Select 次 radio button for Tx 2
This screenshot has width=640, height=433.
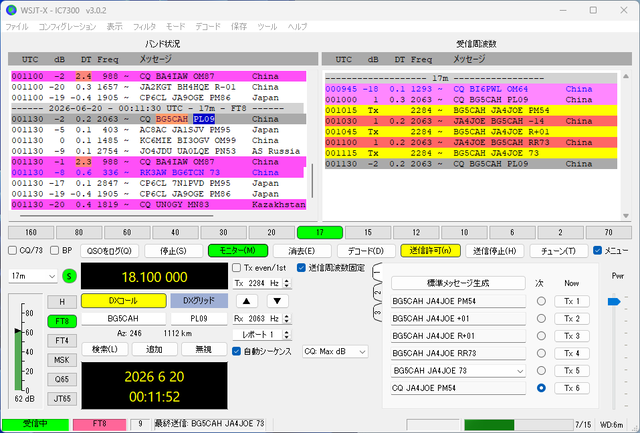click(541, 318)
